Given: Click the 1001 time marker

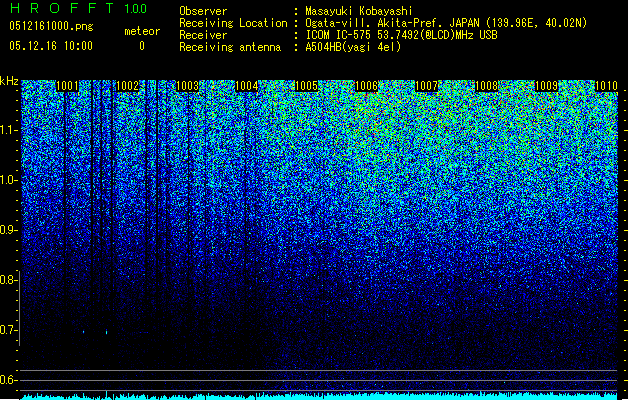Looking at the screenshot, I should [67, 86].
